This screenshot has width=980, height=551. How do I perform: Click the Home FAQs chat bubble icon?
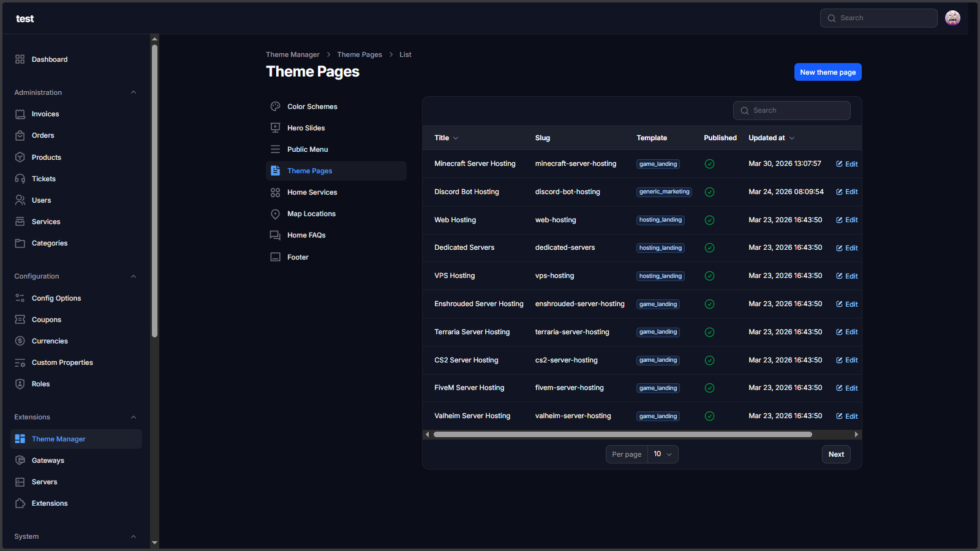276,235
